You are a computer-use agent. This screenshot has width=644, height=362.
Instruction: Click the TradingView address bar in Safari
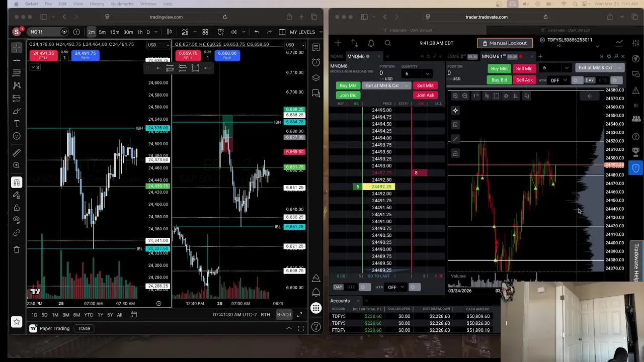pos(166,17)
